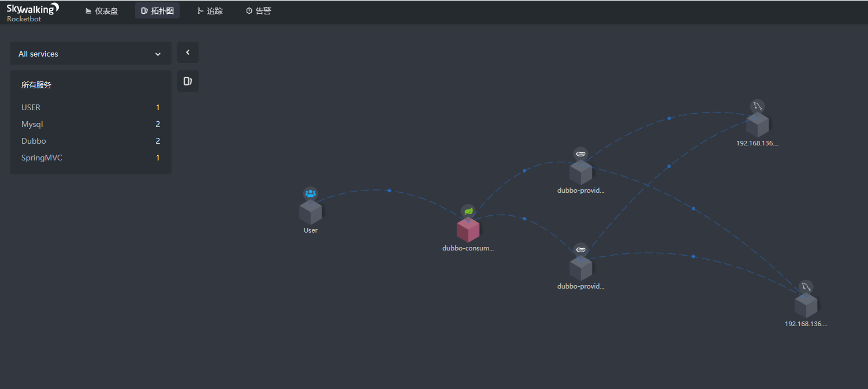Click the call dot between User and dubbo-consumer

389,190
